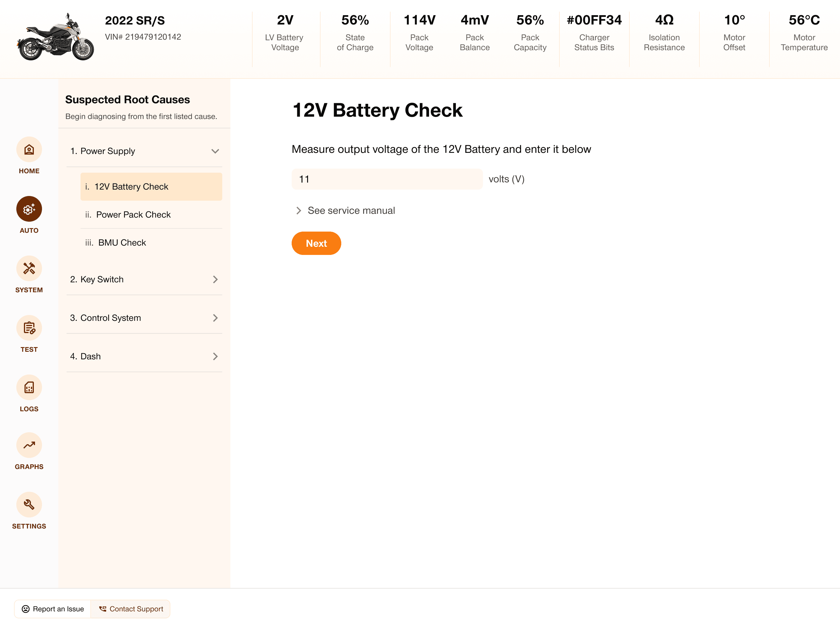Open the Logs icon

pyautogui.click(x=29, y=387)
